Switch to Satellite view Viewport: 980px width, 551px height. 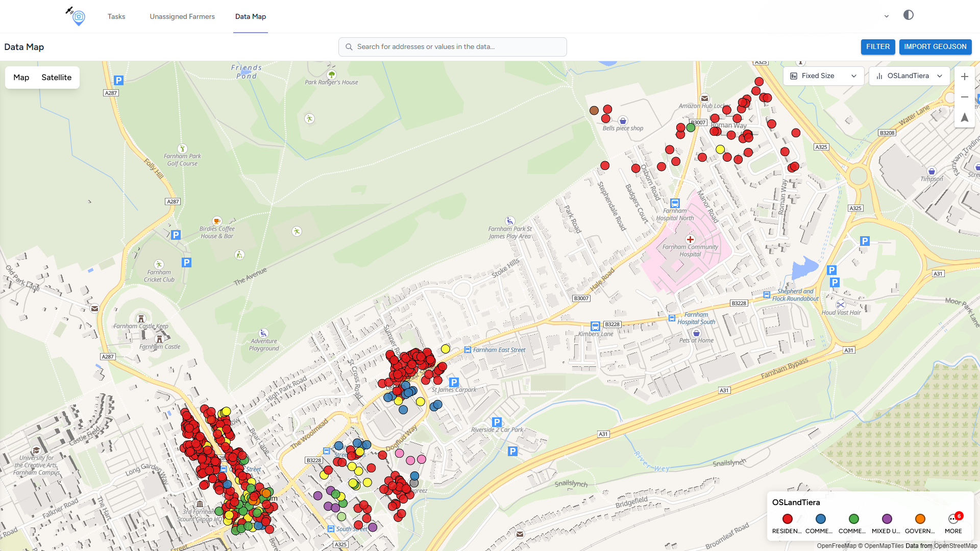[56, 78]
